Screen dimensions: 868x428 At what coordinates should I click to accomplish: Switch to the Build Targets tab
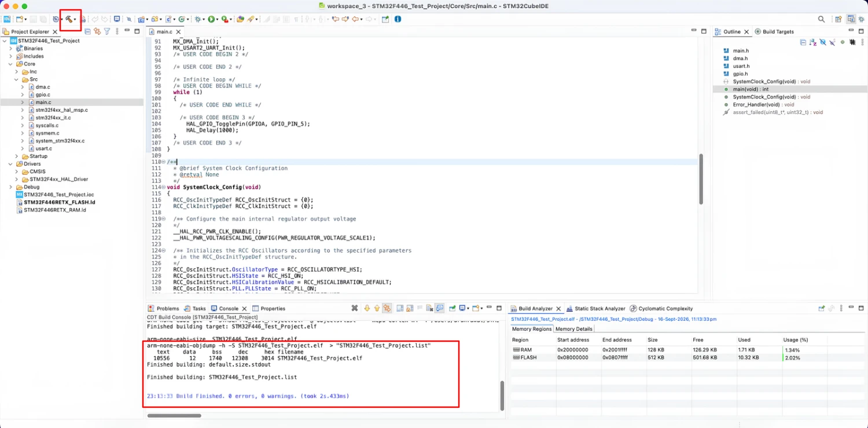774,32
